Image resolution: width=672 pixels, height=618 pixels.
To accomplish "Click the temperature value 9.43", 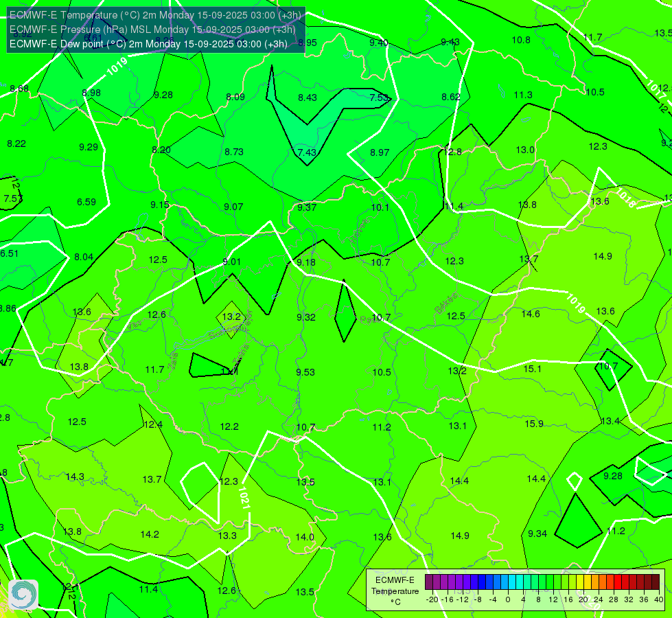I will [450, 42].
